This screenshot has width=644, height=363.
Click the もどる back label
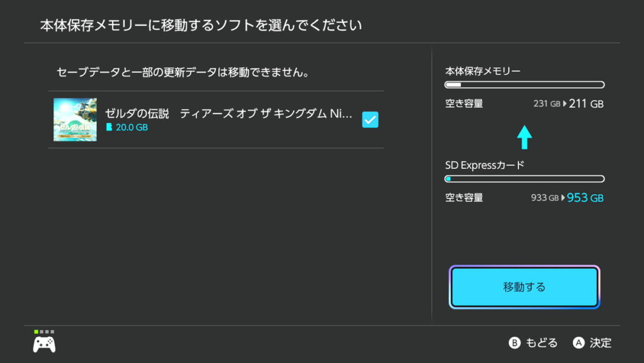pyautogui.click(x=541, y=343)
